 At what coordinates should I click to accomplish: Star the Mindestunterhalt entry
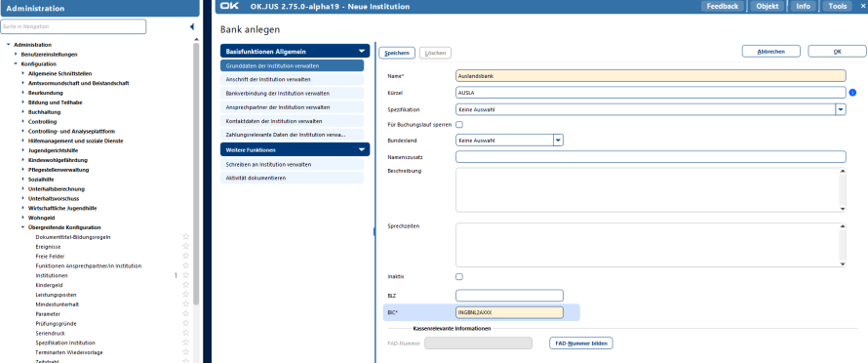[x=186, y=304]
